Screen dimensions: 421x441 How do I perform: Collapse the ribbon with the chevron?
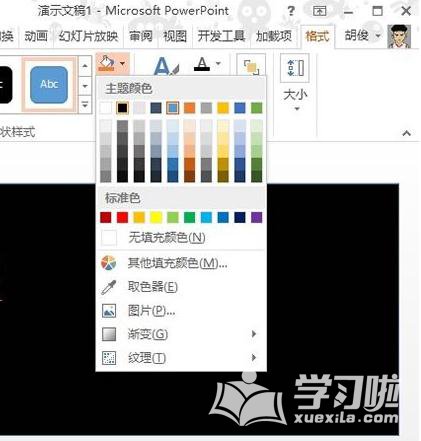pos(406,133)
